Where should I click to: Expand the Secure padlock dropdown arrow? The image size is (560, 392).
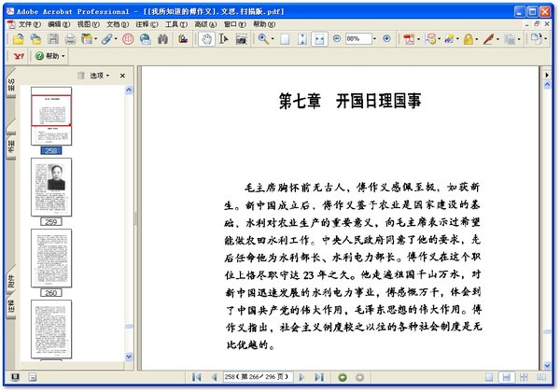(477, 39)
